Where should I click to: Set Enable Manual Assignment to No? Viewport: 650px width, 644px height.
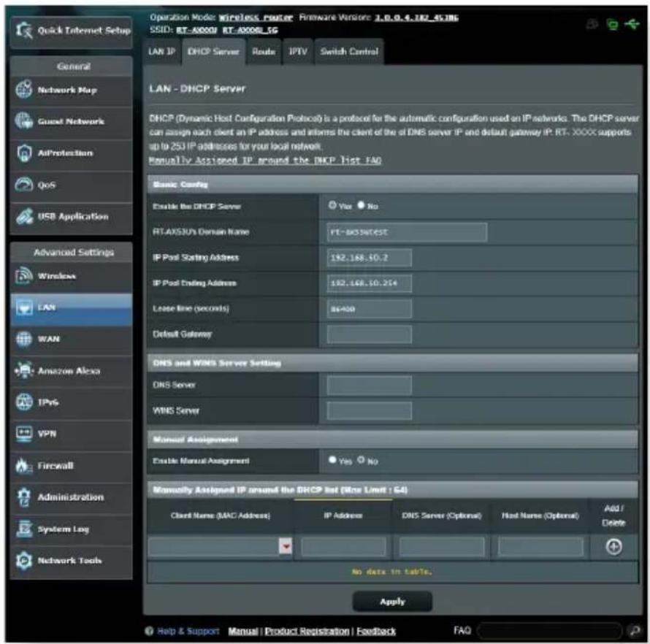tap(361, 460)
